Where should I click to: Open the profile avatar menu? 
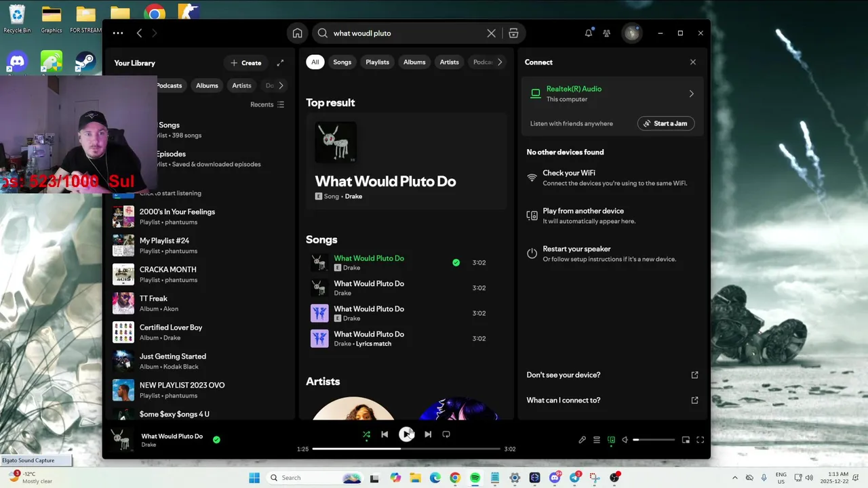click(632, 33)
